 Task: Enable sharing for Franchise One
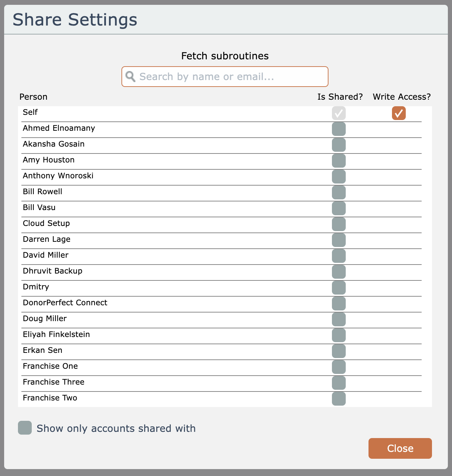click(338, 367)
